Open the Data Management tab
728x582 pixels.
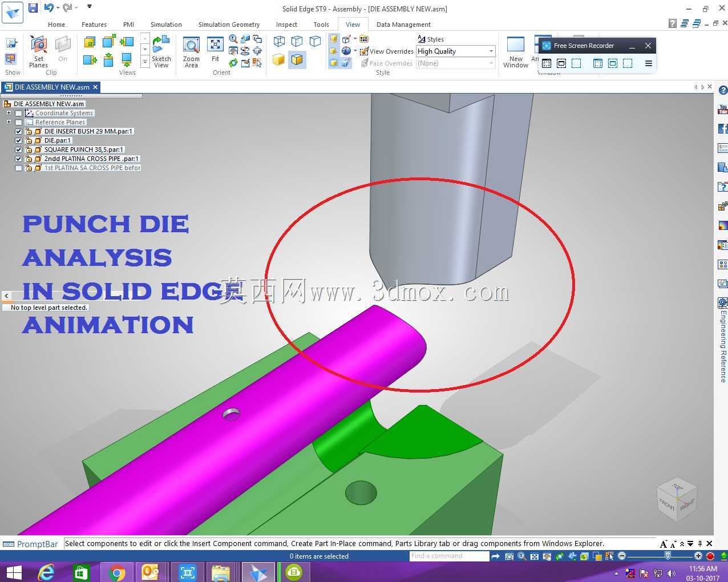403,25
